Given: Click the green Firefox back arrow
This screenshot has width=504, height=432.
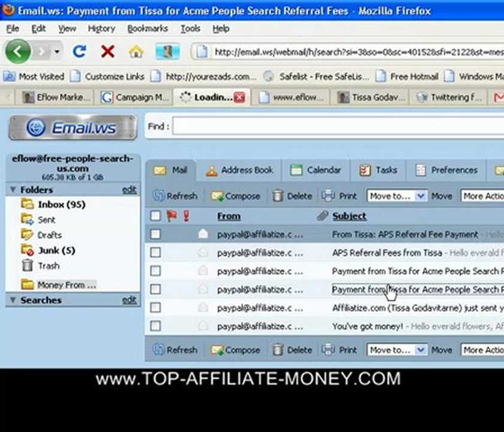Looking at the screenshot, I should [x=18, y=52].
